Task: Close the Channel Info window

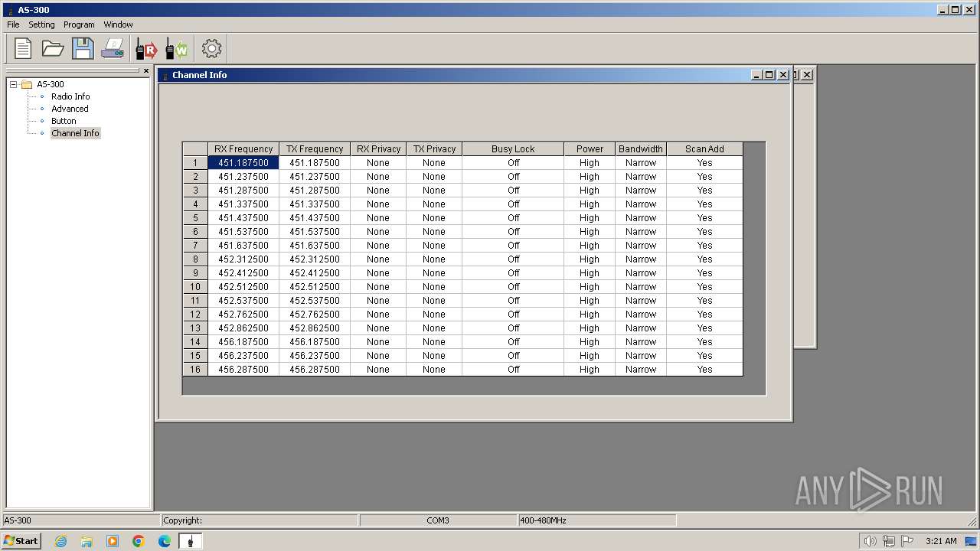Action: [783, 75]
